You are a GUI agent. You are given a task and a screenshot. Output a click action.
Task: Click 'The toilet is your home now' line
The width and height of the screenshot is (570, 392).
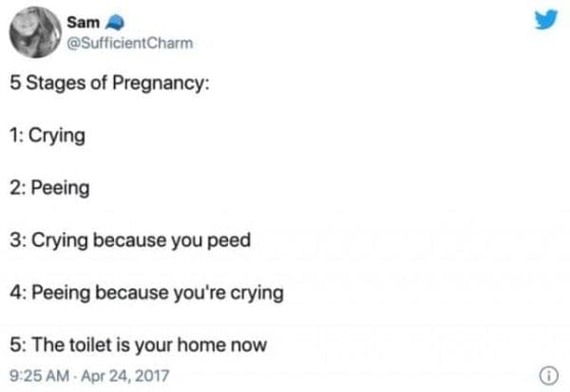click(x=139, y=345)
